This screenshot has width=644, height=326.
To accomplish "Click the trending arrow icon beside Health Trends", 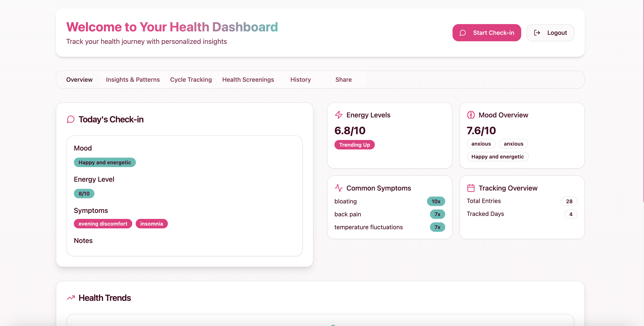I will pos(71,298).
